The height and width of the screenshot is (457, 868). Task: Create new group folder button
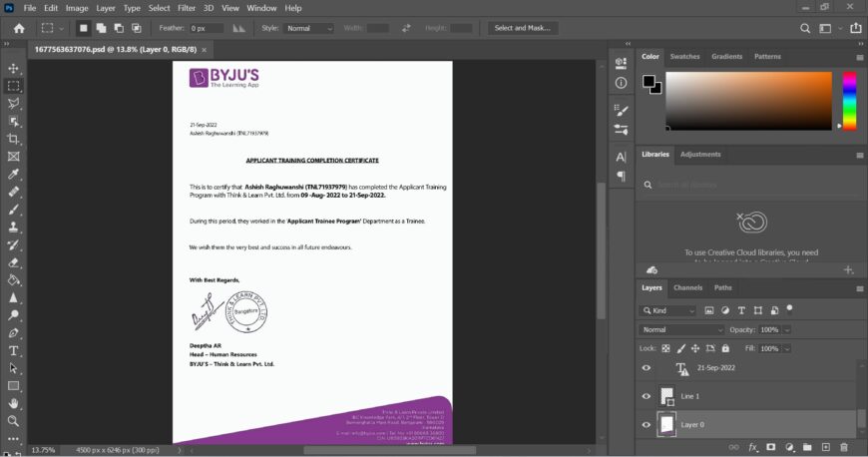(807, 447)
